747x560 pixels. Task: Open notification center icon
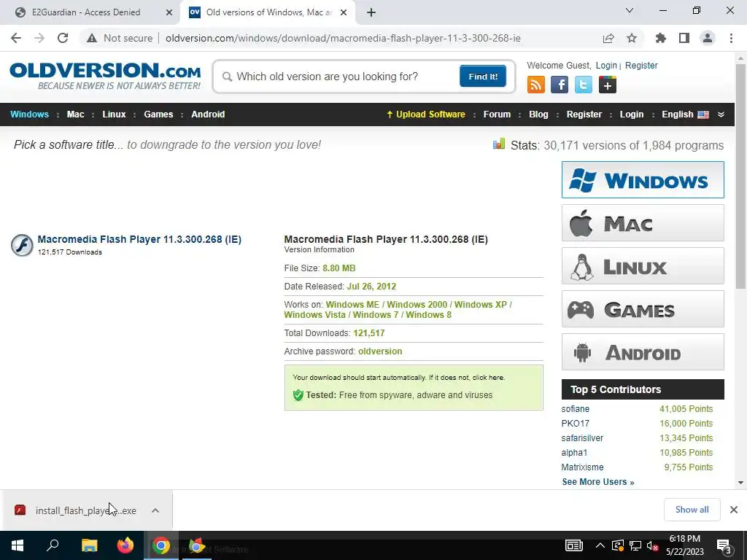coord(724,545)
